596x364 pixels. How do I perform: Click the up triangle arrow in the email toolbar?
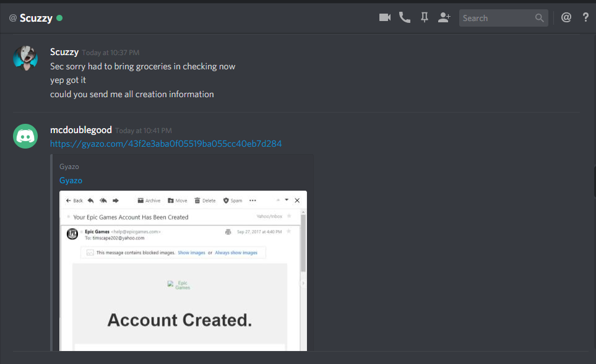pyautogui.click(x=278, y=200)
